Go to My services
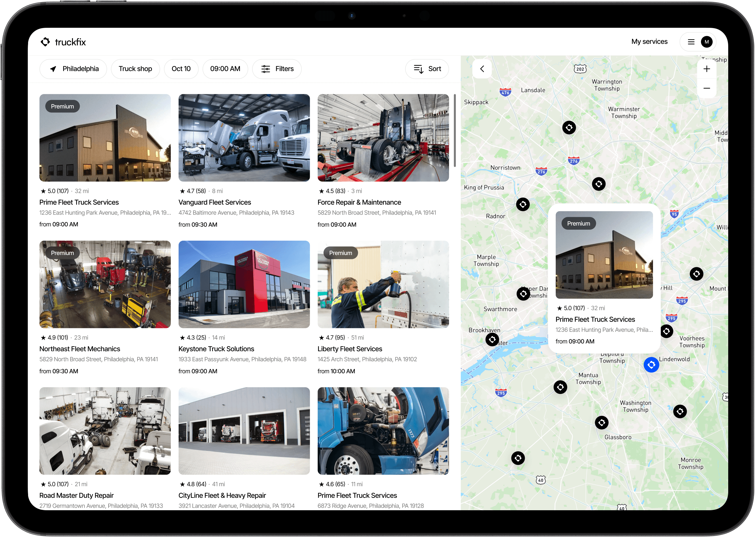This screenshot has height=538, width=756. (649, 42)
